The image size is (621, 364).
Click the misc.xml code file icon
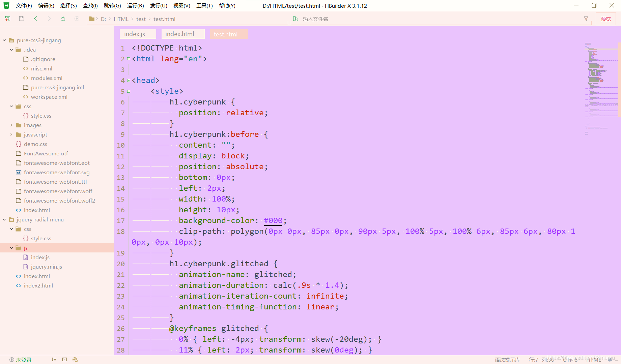[x=26, y=68]
